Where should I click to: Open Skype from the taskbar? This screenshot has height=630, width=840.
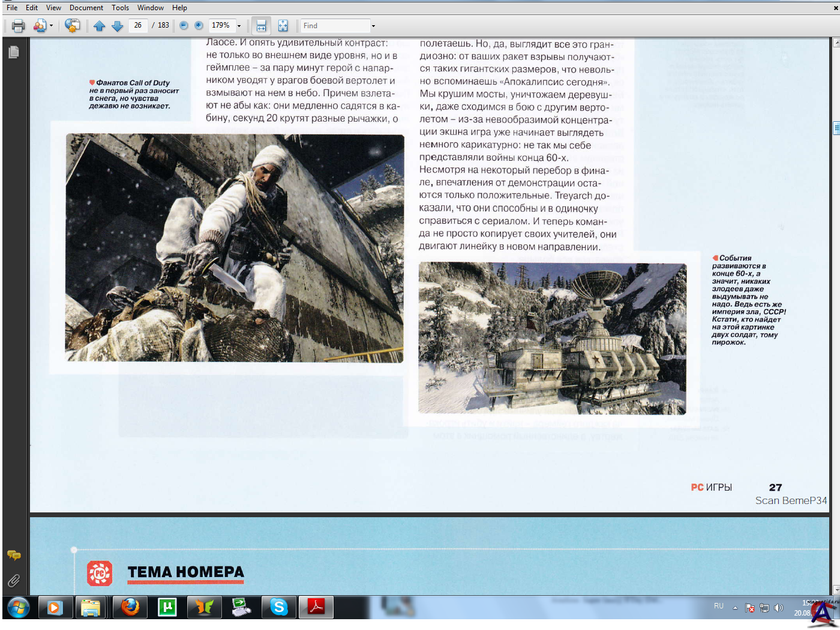tap(279, 607)
